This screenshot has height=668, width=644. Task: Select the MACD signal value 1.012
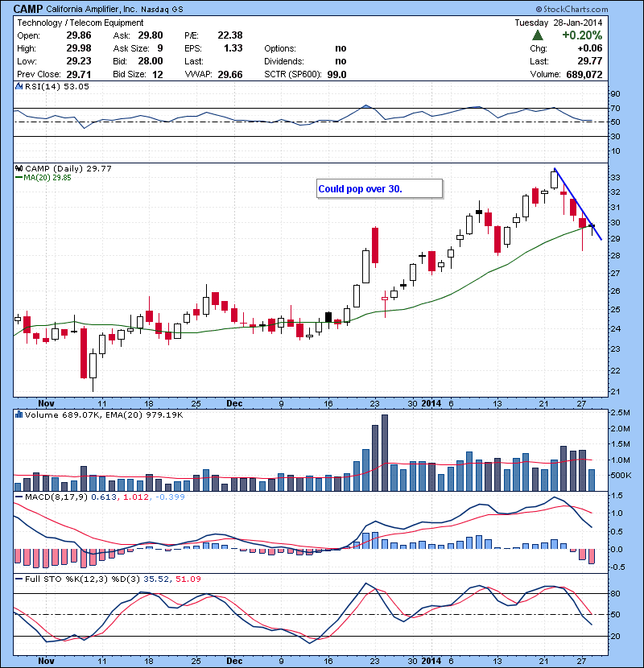(x=136, y=497)
